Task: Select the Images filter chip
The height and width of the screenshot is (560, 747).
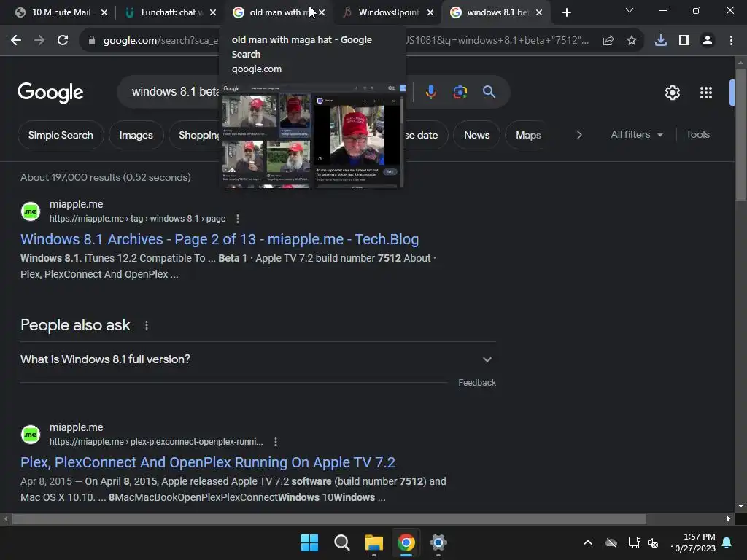Action: 136,135
